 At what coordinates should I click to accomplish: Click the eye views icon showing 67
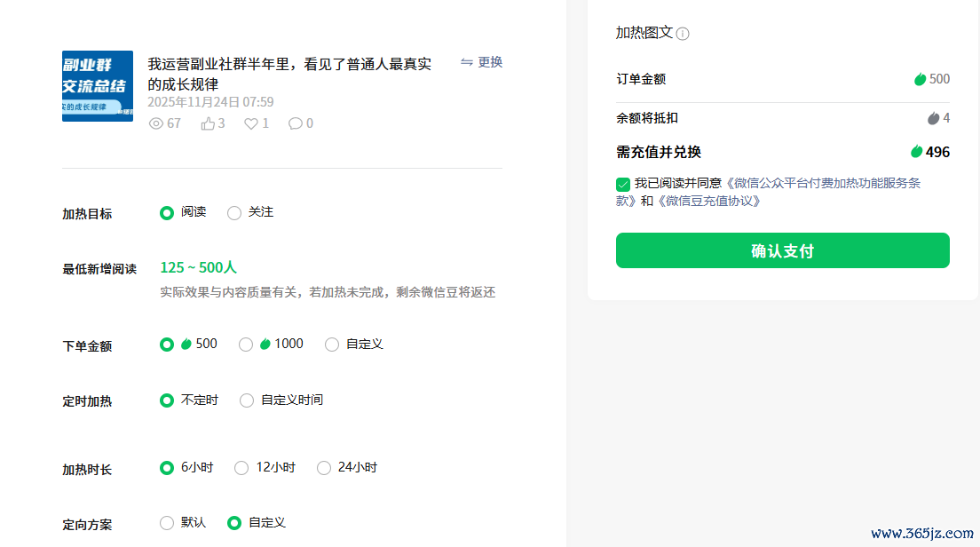pyautogui.click(x=156, y=123)
